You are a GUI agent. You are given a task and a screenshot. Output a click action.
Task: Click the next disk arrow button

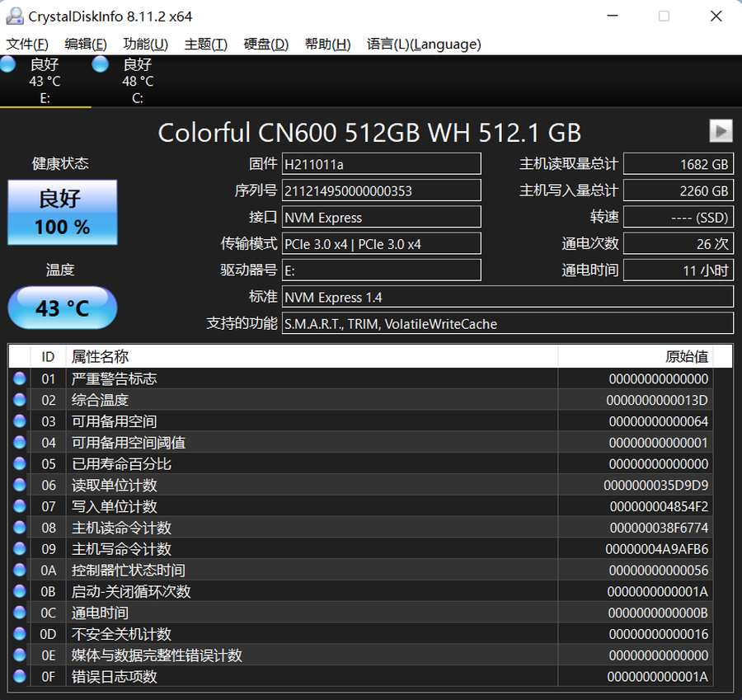721,130
